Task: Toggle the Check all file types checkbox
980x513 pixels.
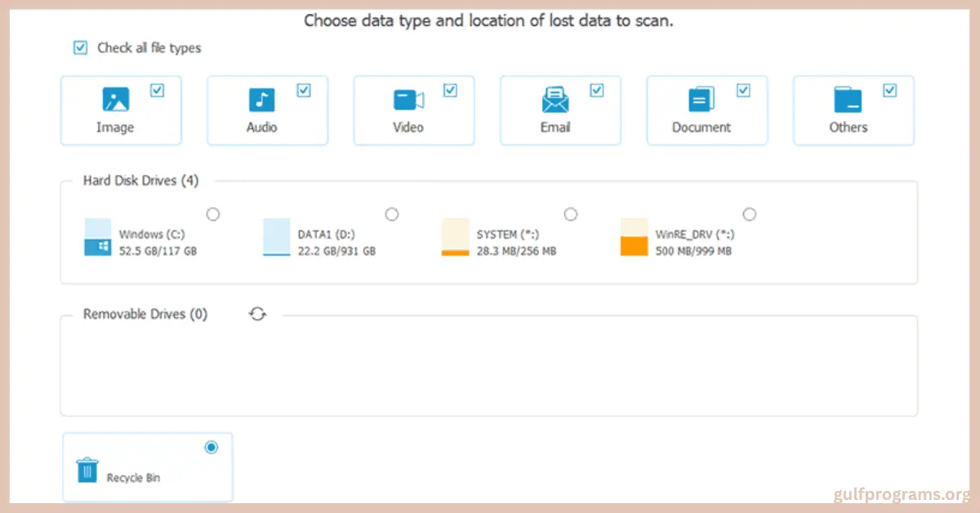Action: coord(80,47)
